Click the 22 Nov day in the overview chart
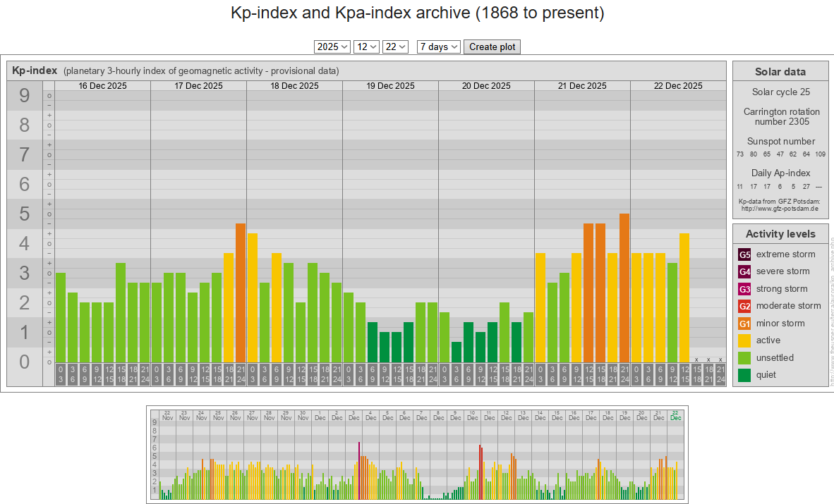Screen dimensions: 834x504 click(167, 415)
